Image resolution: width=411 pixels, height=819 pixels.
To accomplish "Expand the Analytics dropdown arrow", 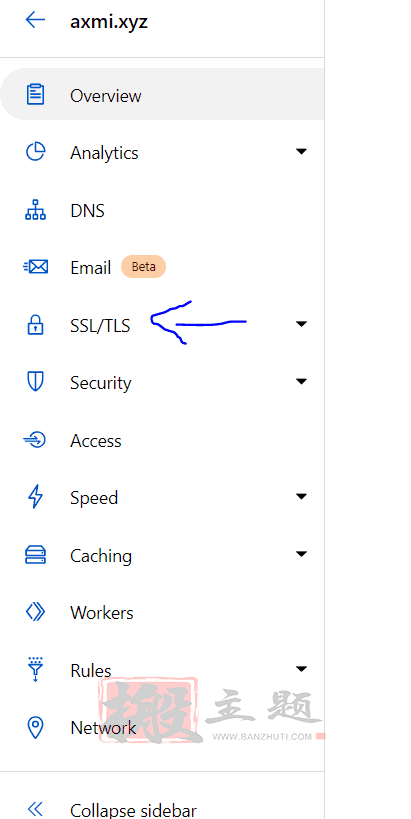I will (301, 151).
